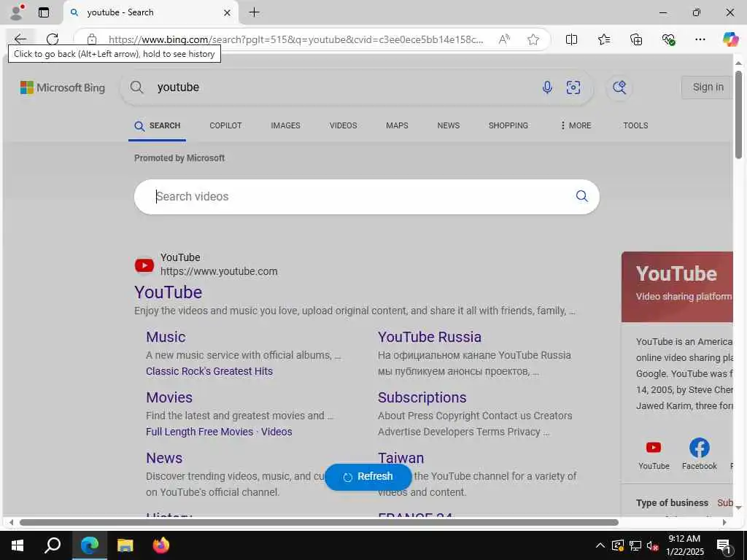Add this page to favorites star
The height and width of the screenshot is (560, 747).
pos(533,39)
